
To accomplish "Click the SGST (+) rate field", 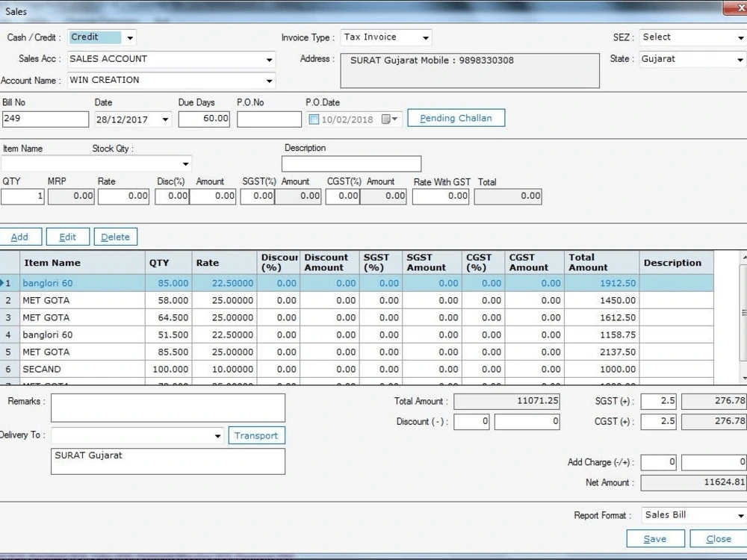I will click(658, 402).
